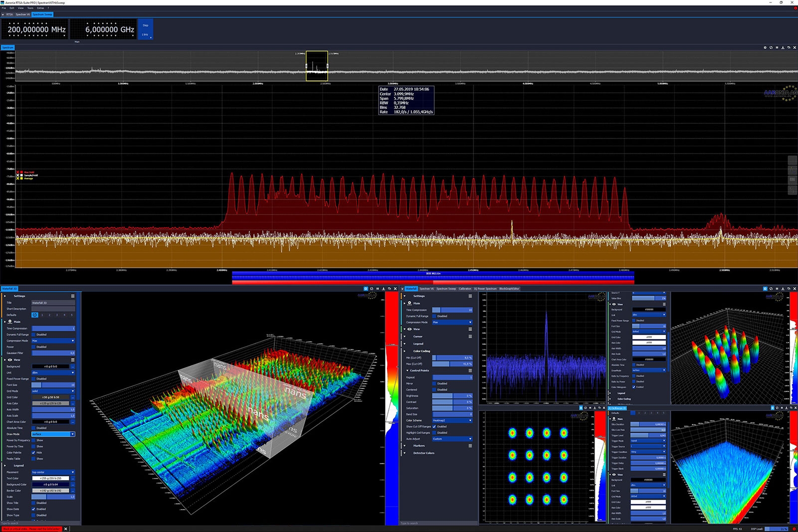This screenshot has height=532, width=798.
Task: Open the Control Points section menu icon
Action: pos(470,370)
